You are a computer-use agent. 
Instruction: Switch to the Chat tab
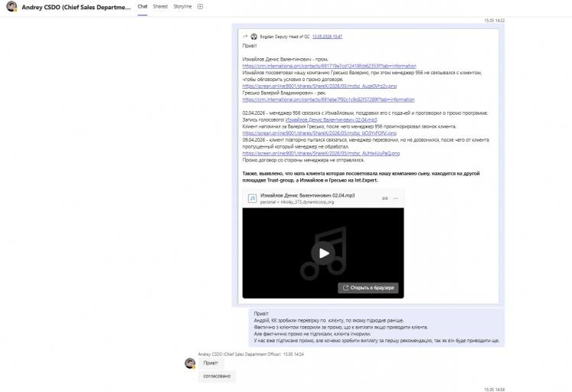[142, 7]
